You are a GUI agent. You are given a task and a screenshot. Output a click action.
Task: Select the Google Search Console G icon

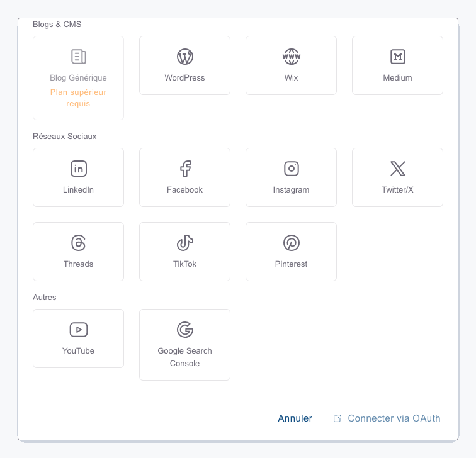tap(185, 330)
